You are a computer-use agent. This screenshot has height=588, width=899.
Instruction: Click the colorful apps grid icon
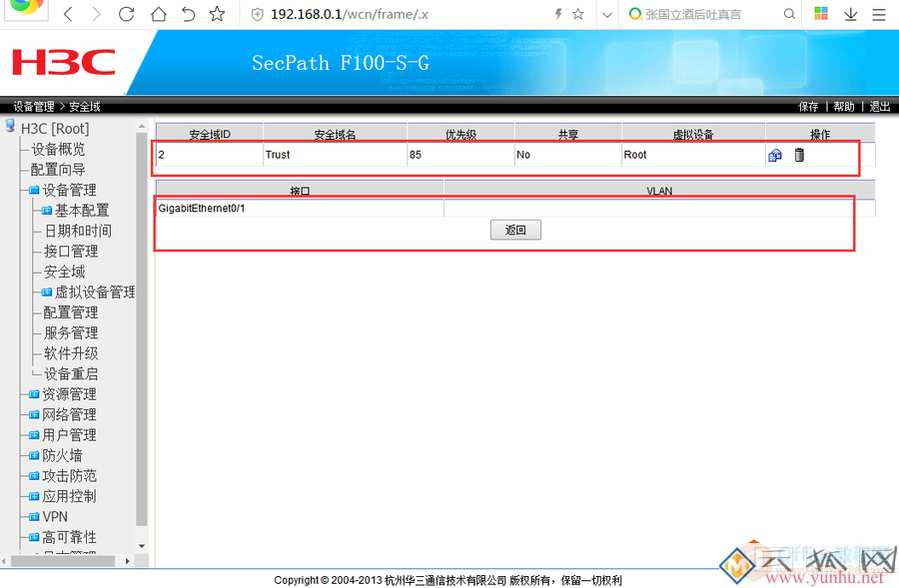pyautogui.click(x=822, y=14)
